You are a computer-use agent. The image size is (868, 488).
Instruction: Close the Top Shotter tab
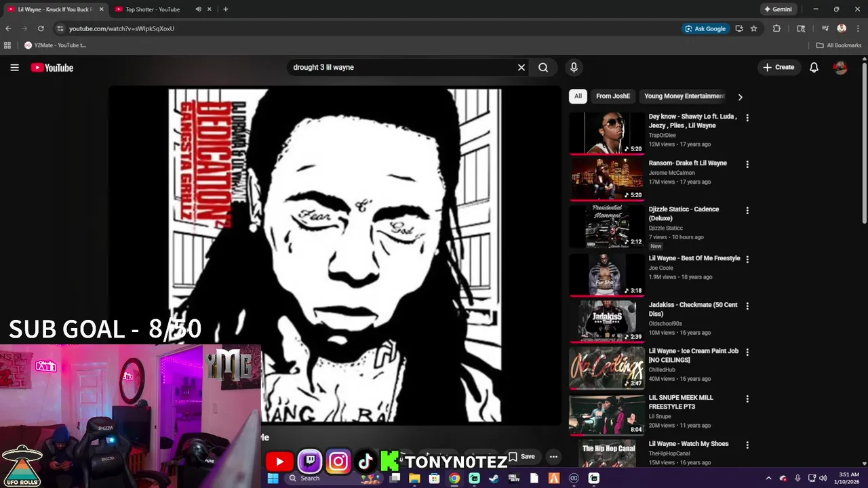(209, 9)
